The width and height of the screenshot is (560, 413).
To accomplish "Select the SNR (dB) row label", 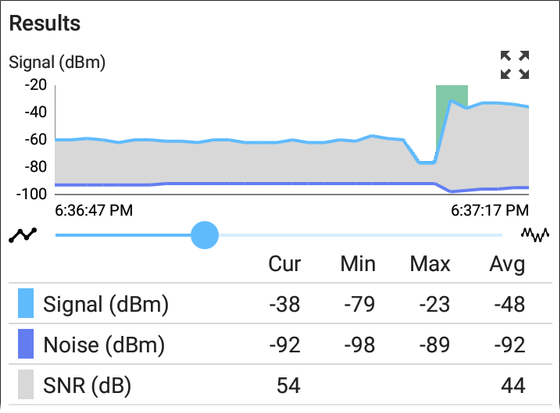I will pos(87,385).
